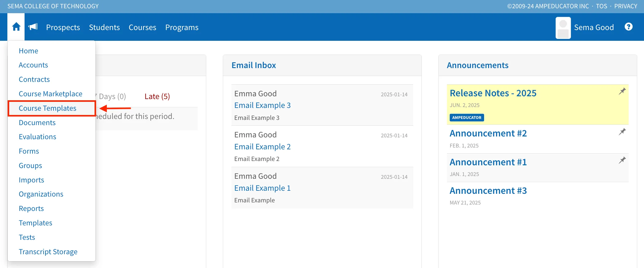Open Course Marketplace from the menu

(x=50, y=94)
